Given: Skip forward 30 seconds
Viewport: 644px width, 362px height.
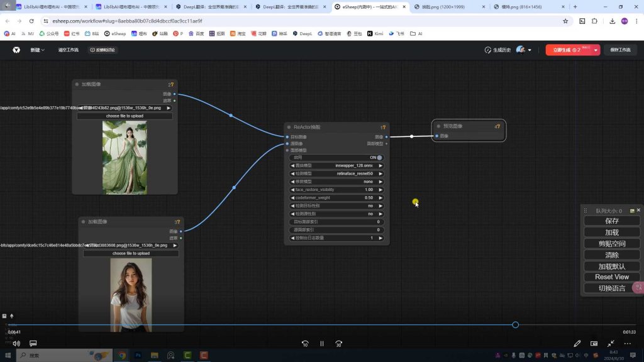Looking at the screenshot, I should click(x=339, y=344).
